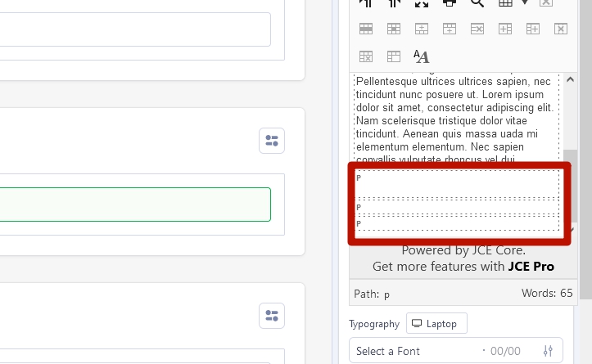Click the font size AA icon
Screen dimensions: 592x364
421,56
